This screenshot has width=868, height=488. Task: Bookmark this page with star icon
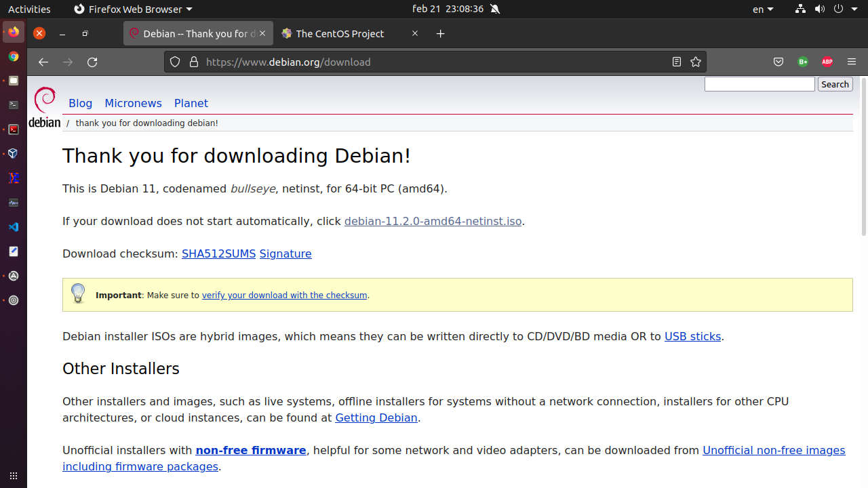coord(696,62)
